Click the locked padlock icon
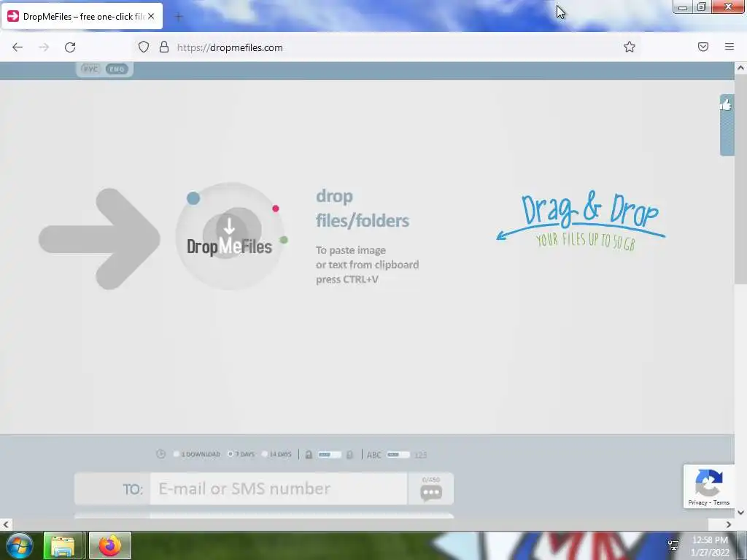Image resolution: width=747 pixels, height=560 pixels. 309,455
